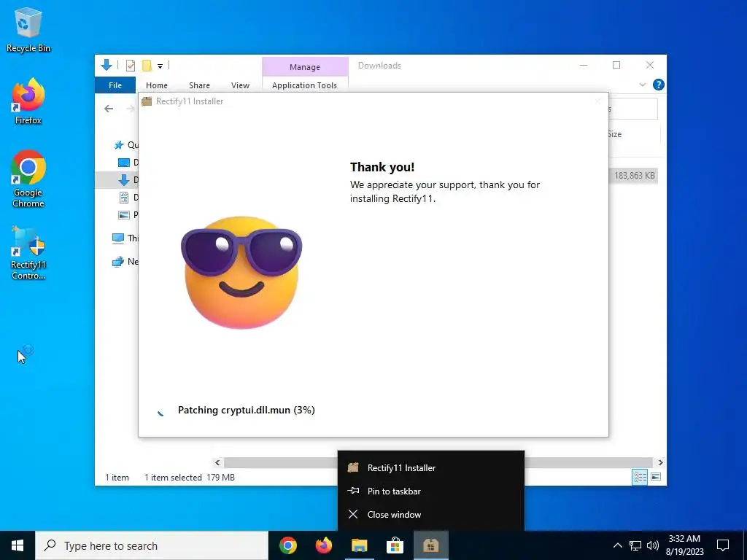747x560 pixels.
Task: Open Microsoft Store from taskbar
Action: [395, 545]
